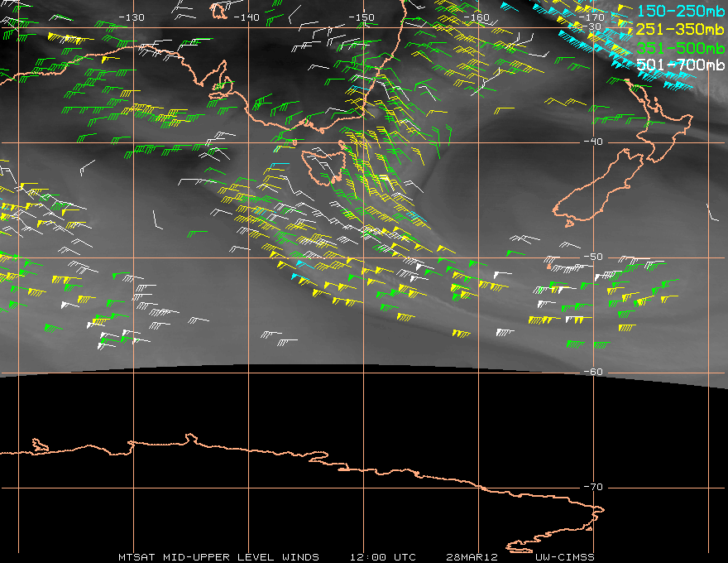The width and height of the screenshot is (728, 563).
Task: Click the -60 latitude label
Action: (593, 372)
